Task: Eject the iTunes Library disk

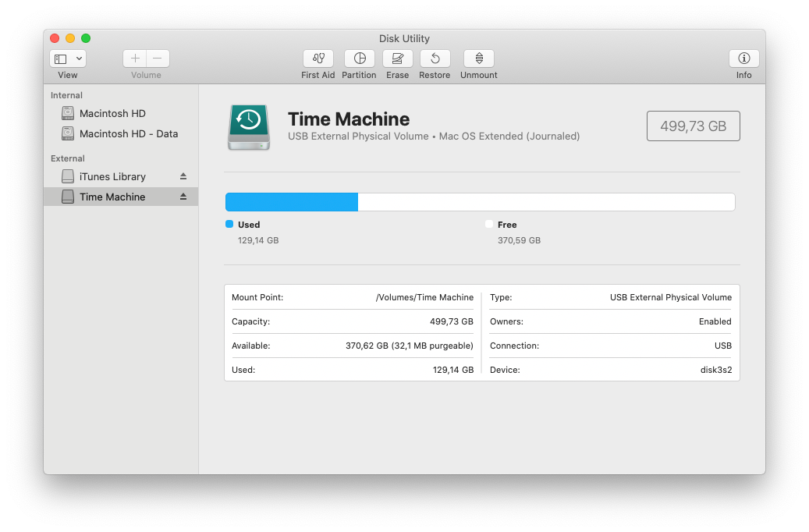Action: point(183,176)
